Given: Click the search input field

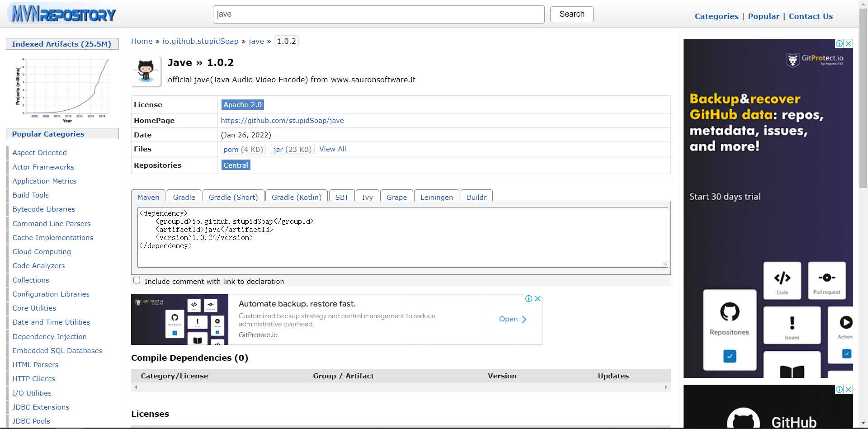Looking at the screenshot, I should 379,14.
